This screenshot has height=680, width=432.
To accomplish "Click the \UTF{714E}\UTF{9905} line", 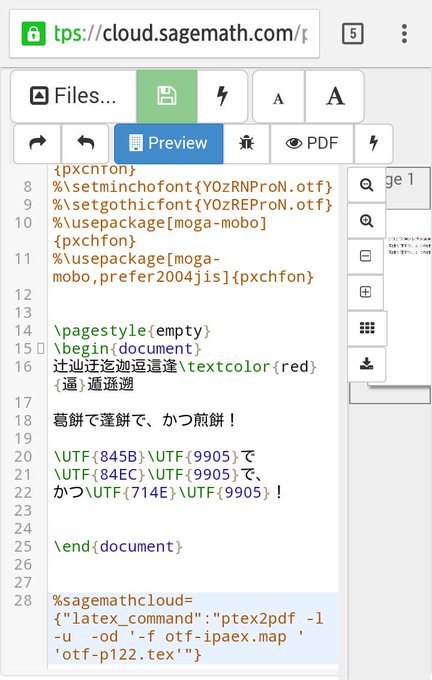I will 168,493.
